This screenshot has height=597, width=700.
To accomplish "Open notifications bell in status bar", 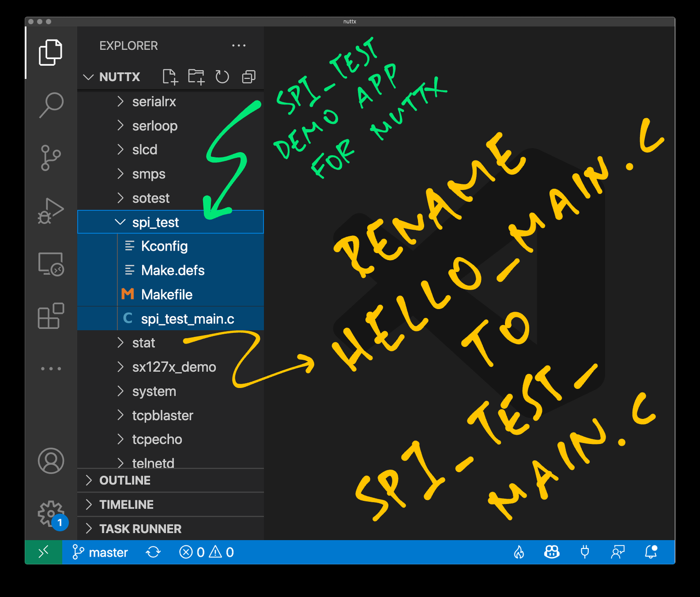I will 651,553.
